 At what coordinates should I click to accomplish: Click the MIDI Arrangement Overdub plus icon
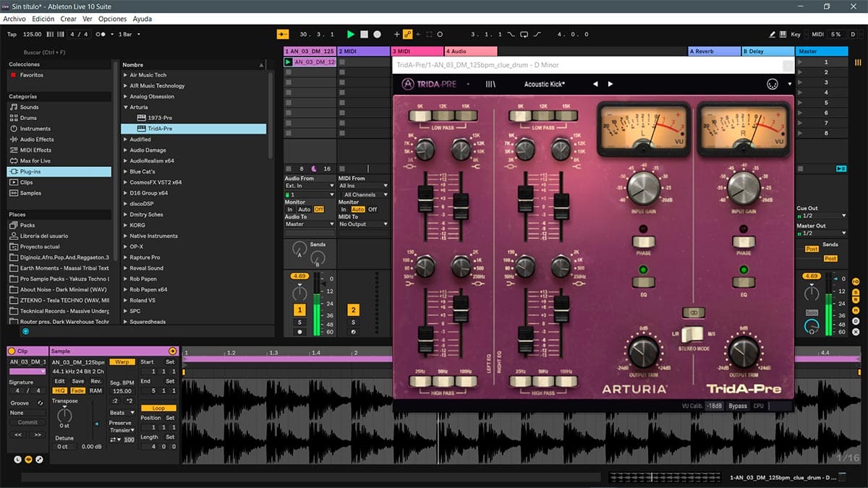396,34
